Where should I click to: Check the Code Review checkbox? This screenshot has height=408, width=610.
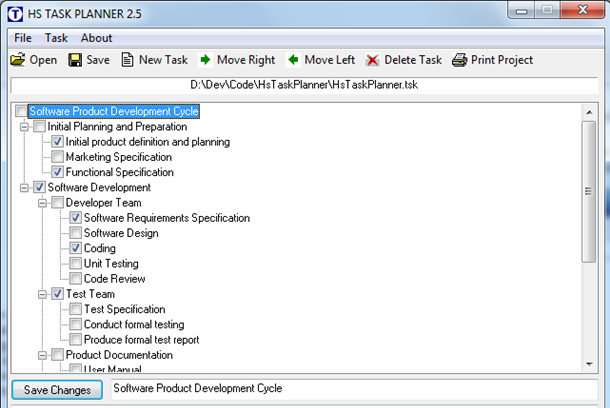[75, 278]
